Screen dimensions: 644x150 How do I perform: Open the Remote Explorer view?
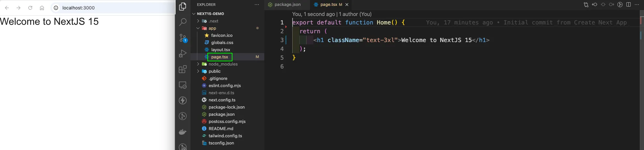tap(183, 85)
